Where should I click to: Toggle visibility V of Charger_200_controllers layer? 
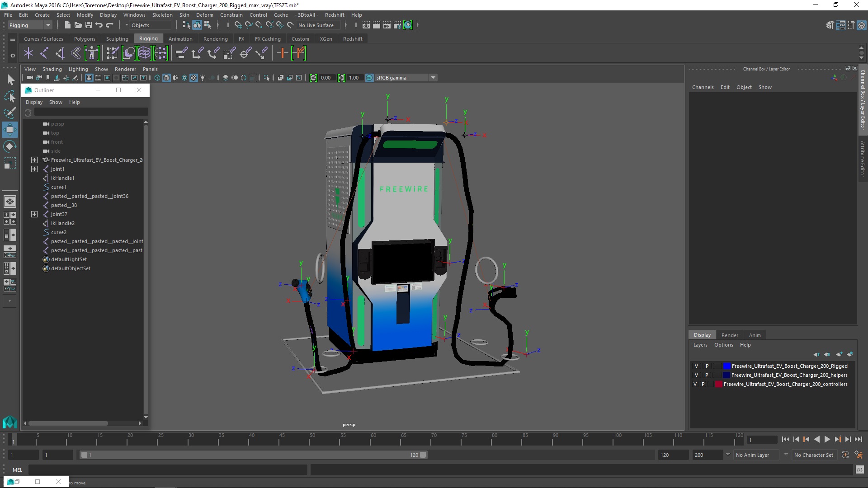[x=695, y=384]
